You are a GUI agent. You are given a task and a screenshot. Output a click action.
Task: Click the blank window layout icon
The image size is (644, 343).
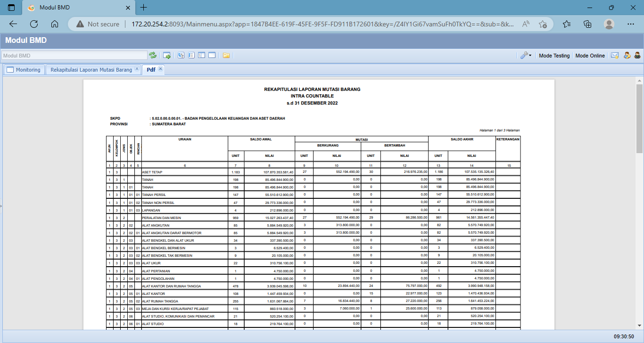pyautogui.click(x=212, y=55)
